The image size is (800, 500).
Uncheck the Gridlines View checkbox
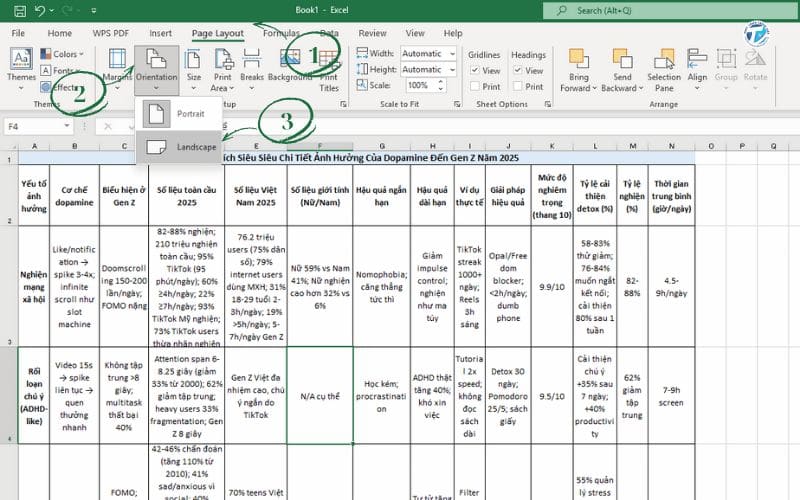coord(475,71)
